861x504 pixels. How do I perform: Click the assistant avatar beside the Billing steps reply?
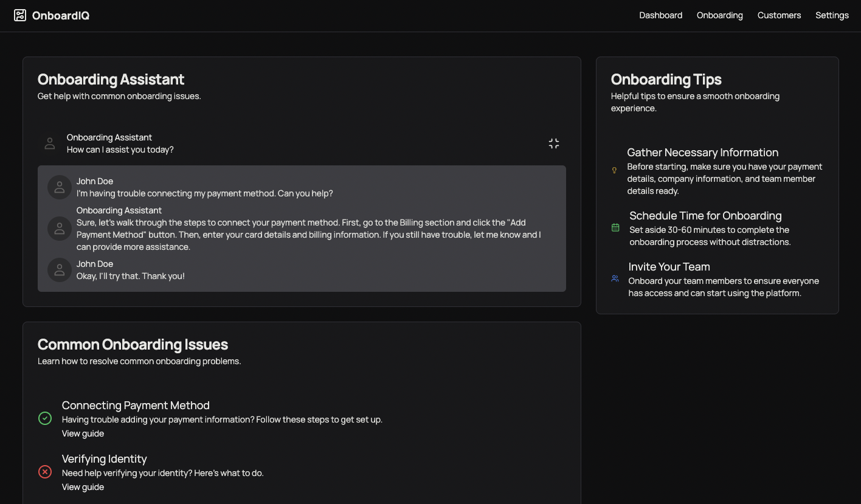(x=60, y=229)
